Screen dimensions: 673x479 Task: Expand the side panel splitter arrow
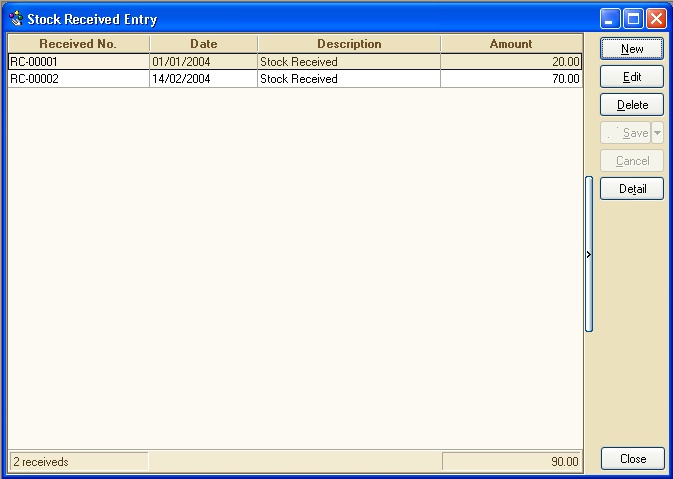click(x=589, y=254)
